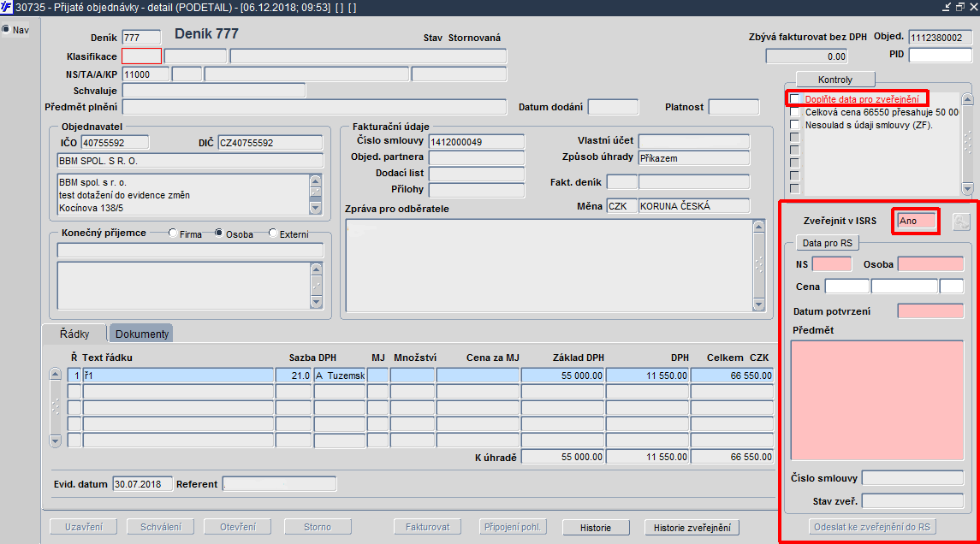Click the Evid. datum field 30.07.2018

(x=142, y=484)
